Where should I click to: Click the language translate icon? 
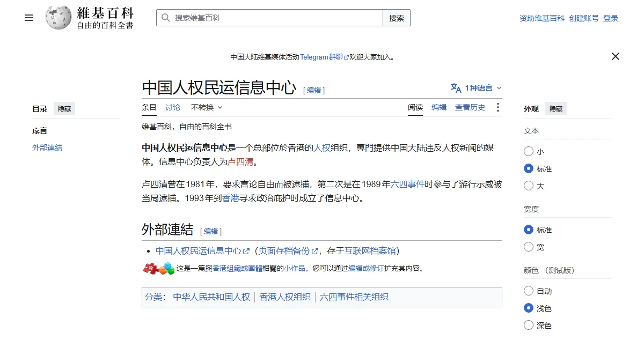(x=456, y=88)
